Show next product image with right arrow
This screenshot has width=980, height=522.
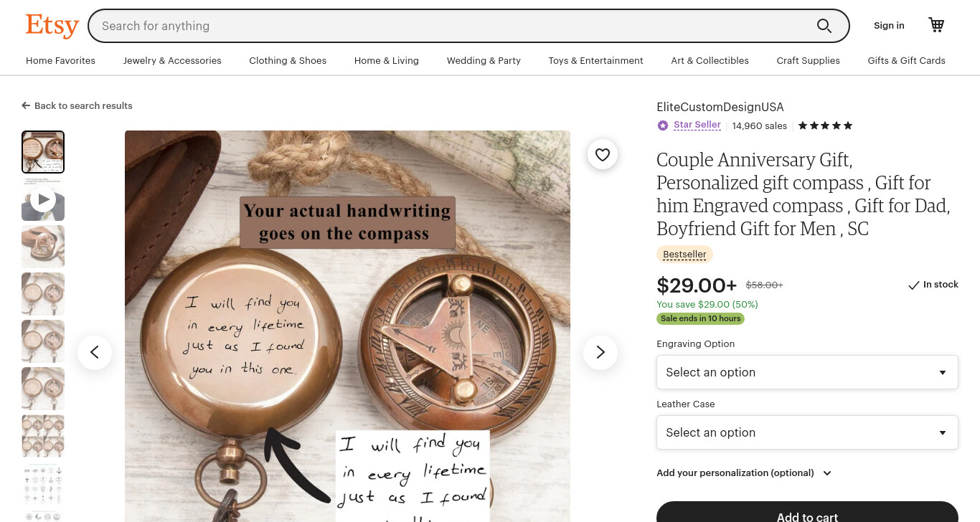point(600,352)
